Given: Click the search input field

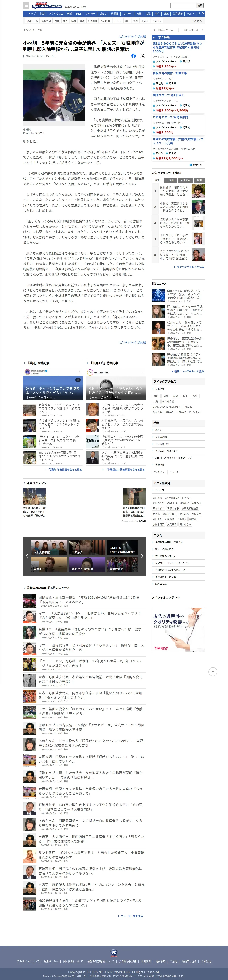Looking at the screenshot, I should 183,5.
